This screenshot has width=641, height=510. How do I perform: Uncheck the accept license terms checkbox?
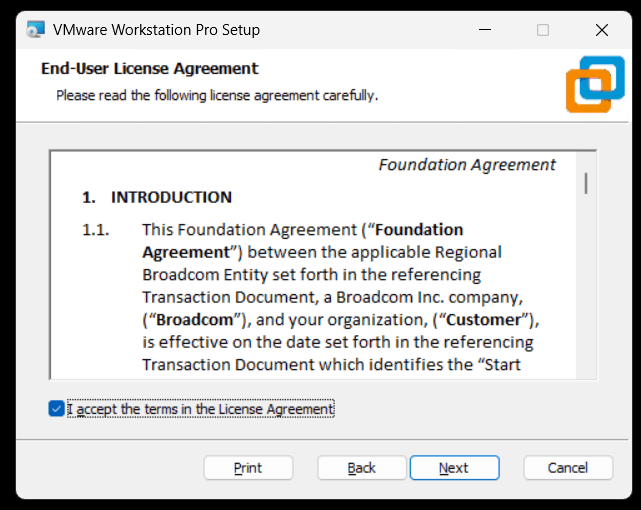click(x=56, y=409)
